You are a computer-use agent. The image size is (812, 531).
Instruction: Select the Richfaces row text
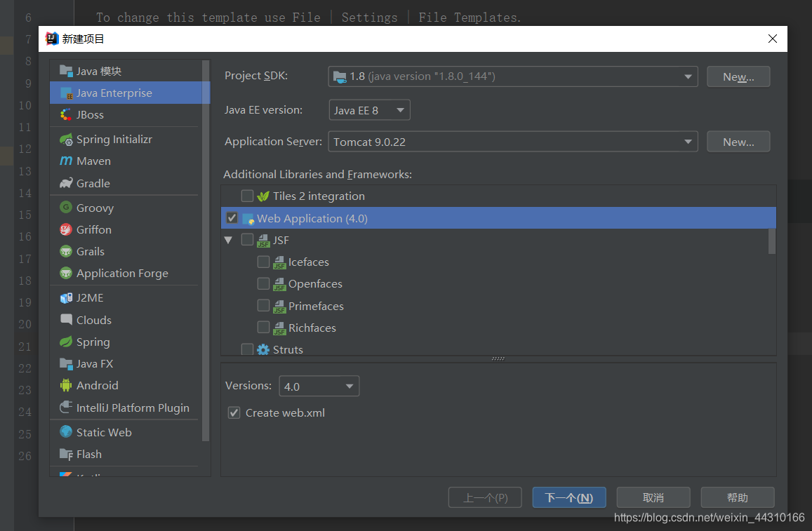[312, 328]
